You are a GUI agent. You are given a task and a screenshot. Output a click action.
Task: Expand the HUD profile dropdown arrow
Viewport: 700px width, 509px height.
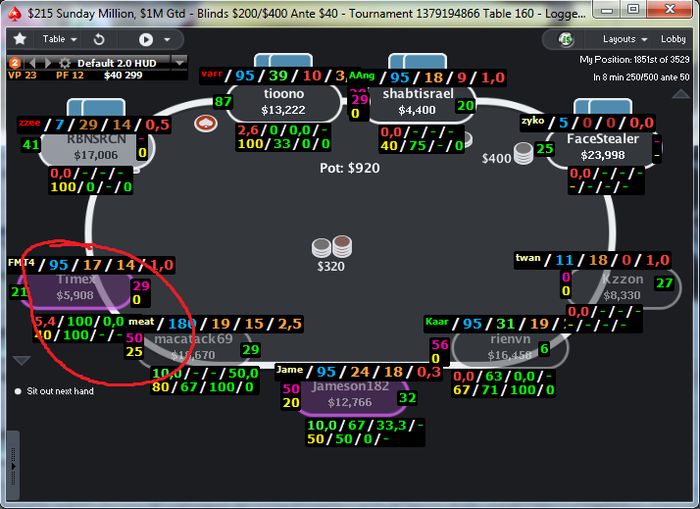179,62
